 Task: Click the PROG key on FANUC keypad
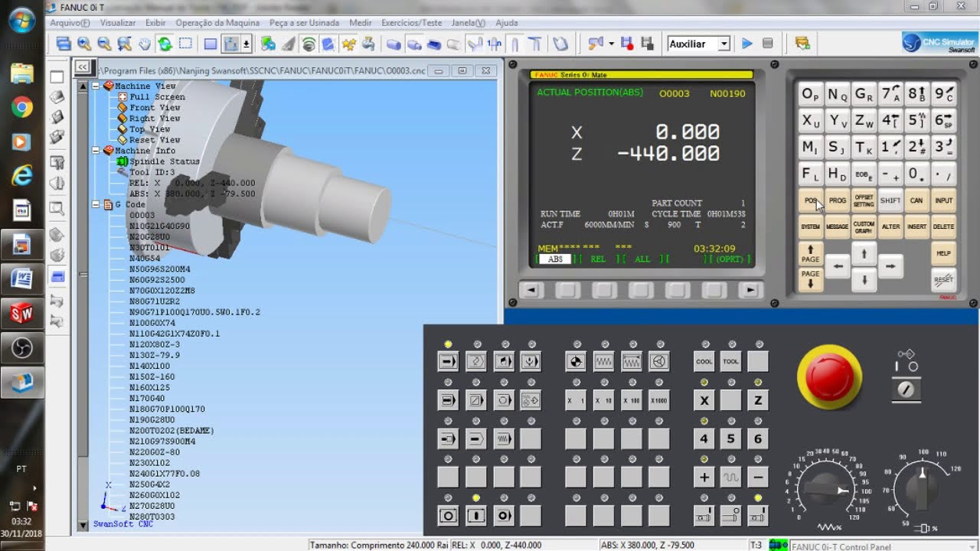(x=838, y=201)
